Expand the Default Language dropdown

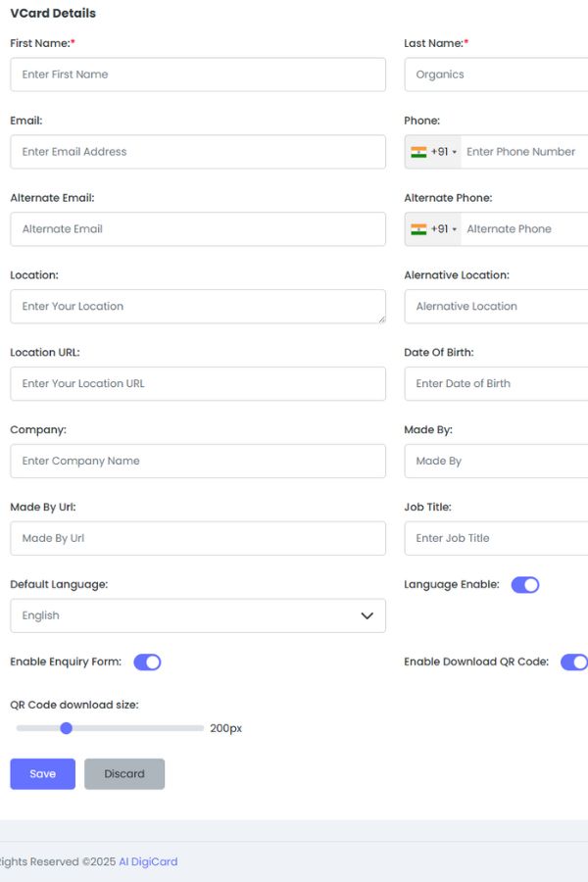[198, 615]
